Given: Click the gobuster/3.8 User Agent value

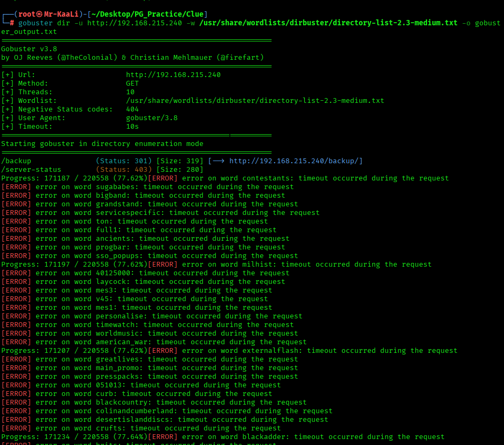Looking at the screenshot, I should tap(151, 118).
